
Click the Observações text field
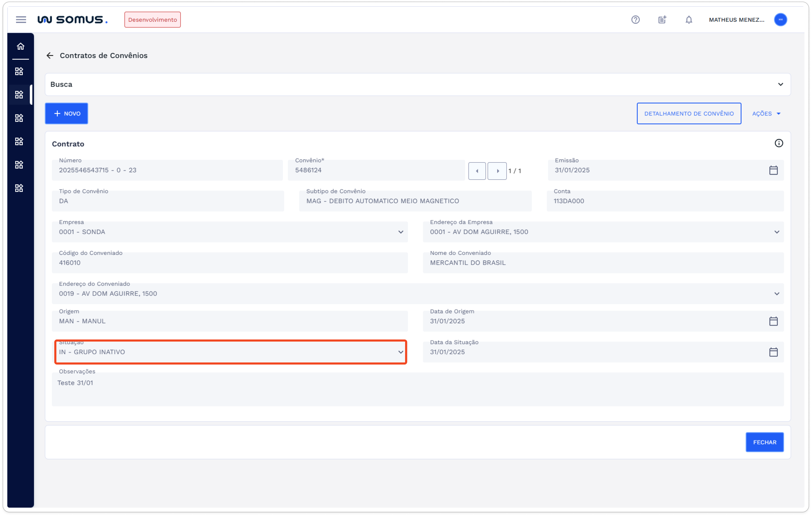[x=417, y=389]
